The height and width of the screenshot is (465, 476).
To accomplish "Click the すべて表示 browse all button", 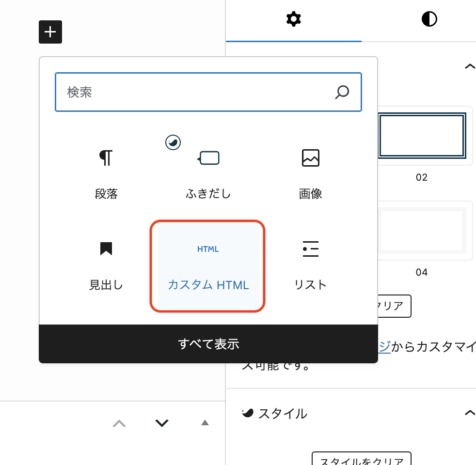I will (x=208, y=344).
